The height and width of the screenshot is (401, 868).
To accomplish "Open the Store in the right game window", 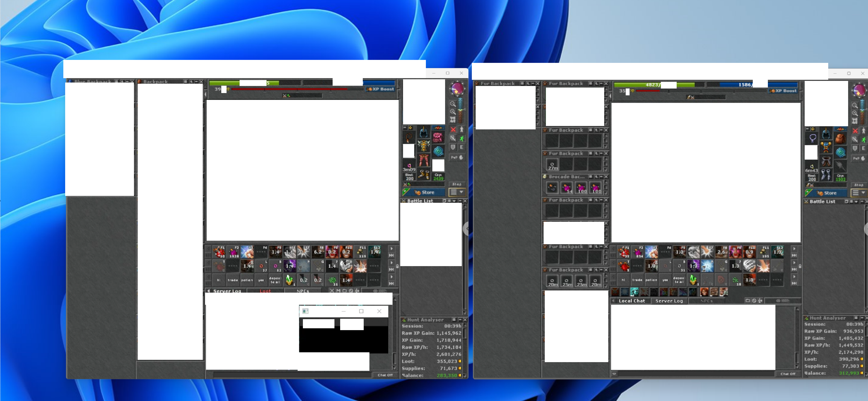I will click(830, 193).
